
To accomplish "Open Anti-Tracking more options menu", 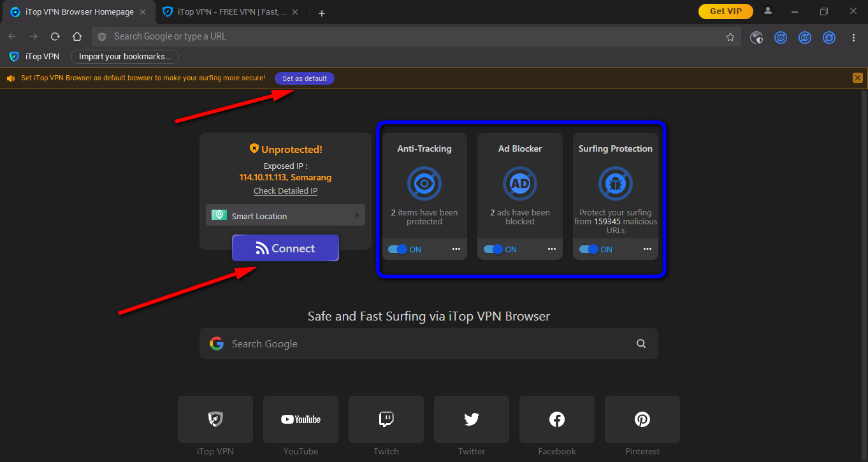I will point(456,249).
